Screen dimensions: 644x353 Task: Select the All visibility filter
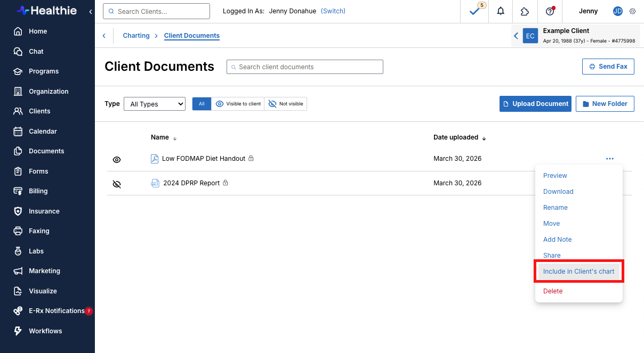[202, 104]
